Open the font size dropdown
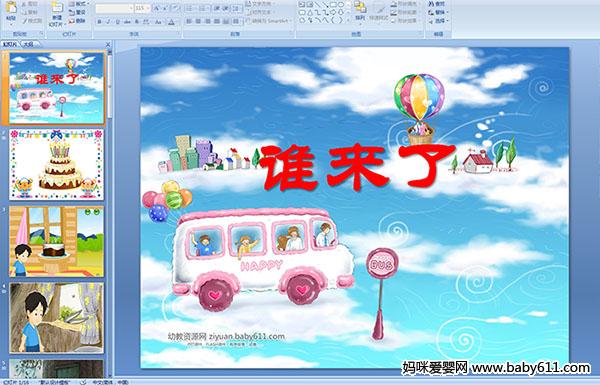 (148, 8)
